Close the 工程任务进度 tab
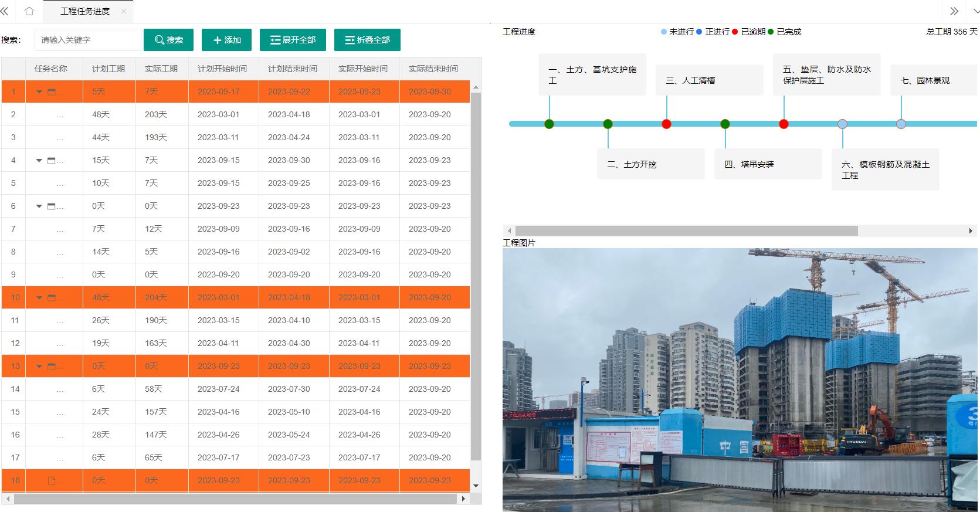The height and width of the screenshot is (512, 980). (x=123, y=11)
